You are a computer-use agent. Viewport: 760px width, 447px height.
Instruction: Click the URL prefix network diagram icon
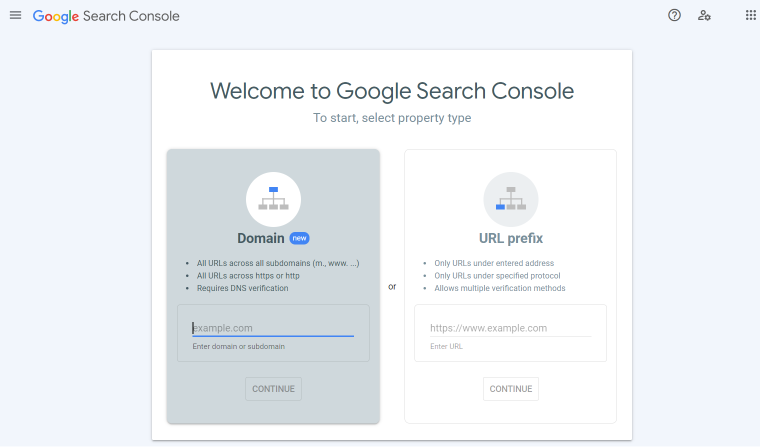pos(511,199)
